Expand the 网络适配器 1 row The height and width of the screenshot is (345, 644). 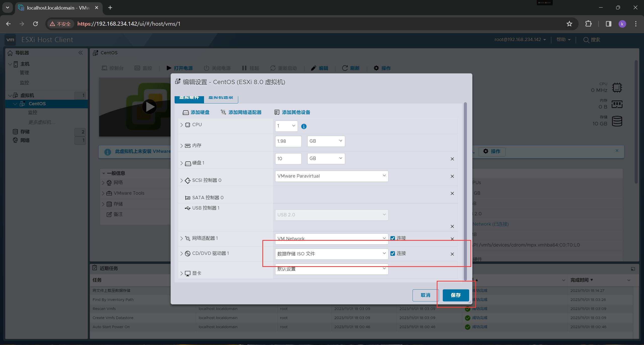pyautogui.click(x=182, y=238)
